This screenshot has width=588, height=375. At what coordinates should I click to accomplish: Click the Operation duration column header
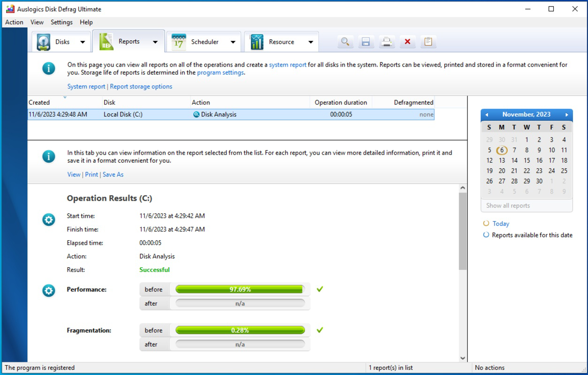(341, 102)
